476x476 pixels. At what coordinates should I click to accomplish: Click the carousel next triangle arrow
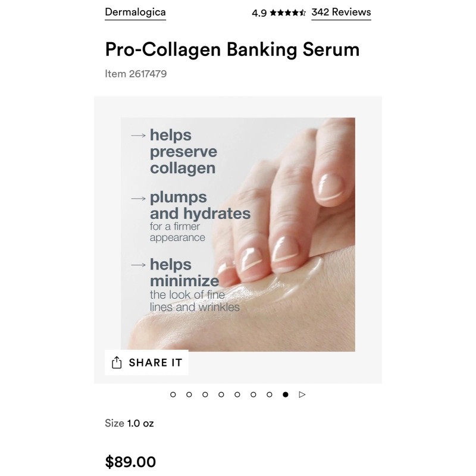[x=302, y=394]
